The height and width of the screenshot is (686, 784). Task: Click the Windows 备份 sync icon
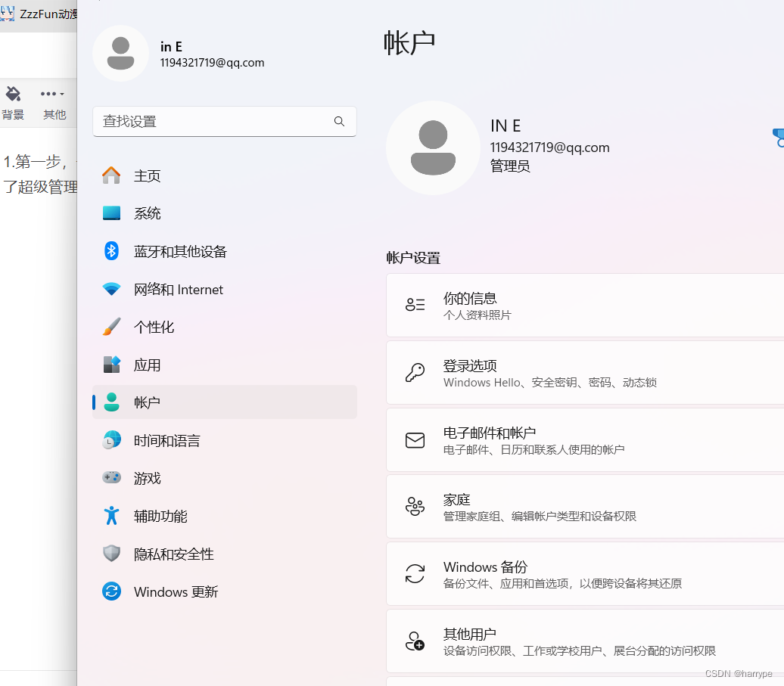(x=415, y=573)
